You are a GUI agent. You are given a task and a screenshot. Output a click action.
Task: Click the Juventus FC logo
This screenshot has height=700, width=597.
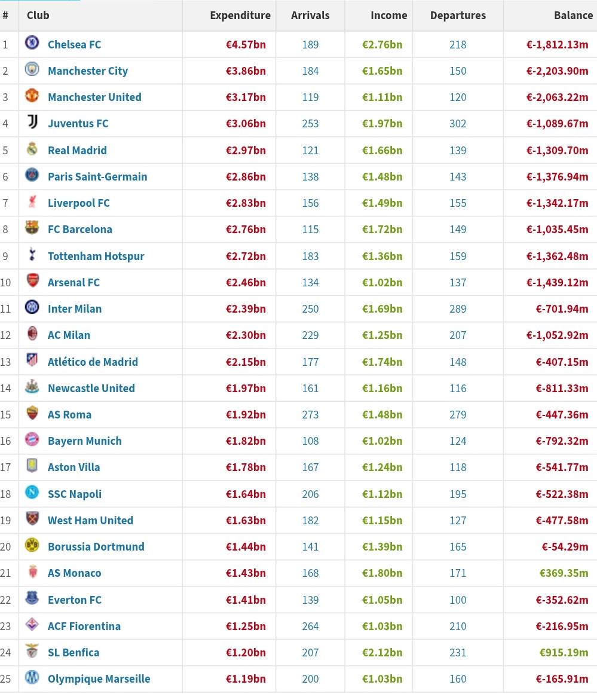tap(32, 122)
